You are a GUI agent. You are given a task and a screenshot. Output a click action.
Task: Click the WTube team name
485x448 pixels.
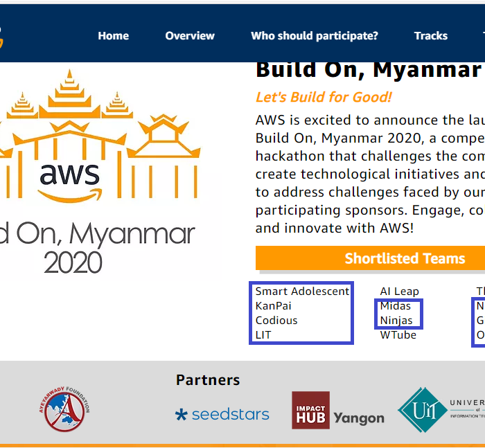[398, 335]
